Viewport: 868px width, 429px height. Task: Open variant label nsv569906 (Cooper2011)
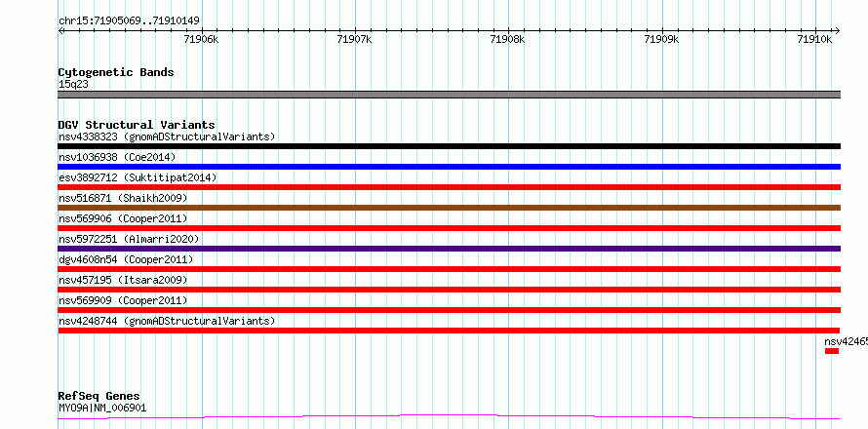[123, 218]
